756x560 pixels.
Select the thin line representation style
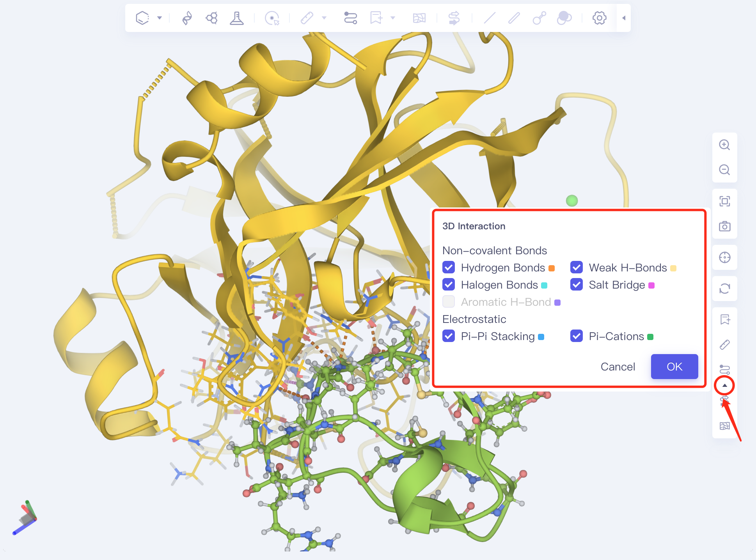coord(490,18)
